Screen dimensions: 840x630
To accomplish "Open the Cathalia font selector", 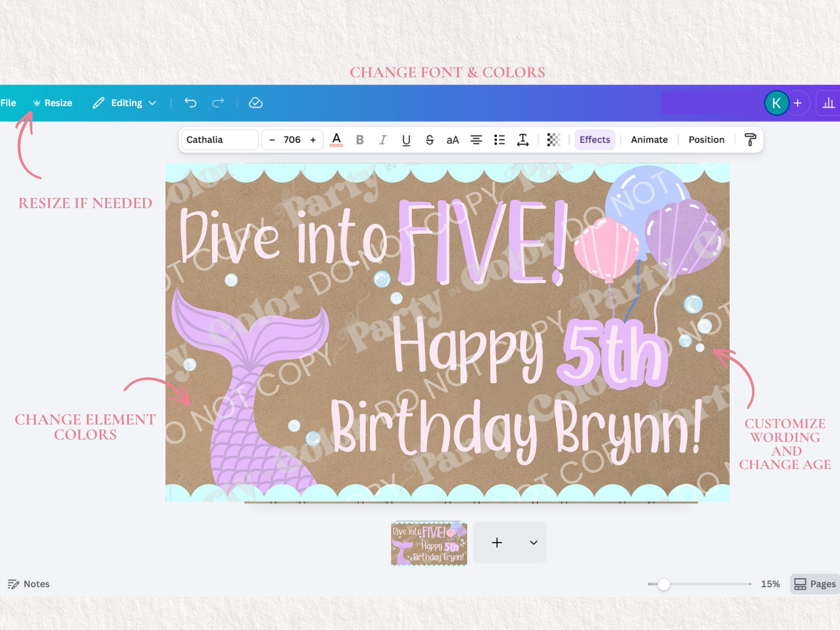I will (219, 139).
